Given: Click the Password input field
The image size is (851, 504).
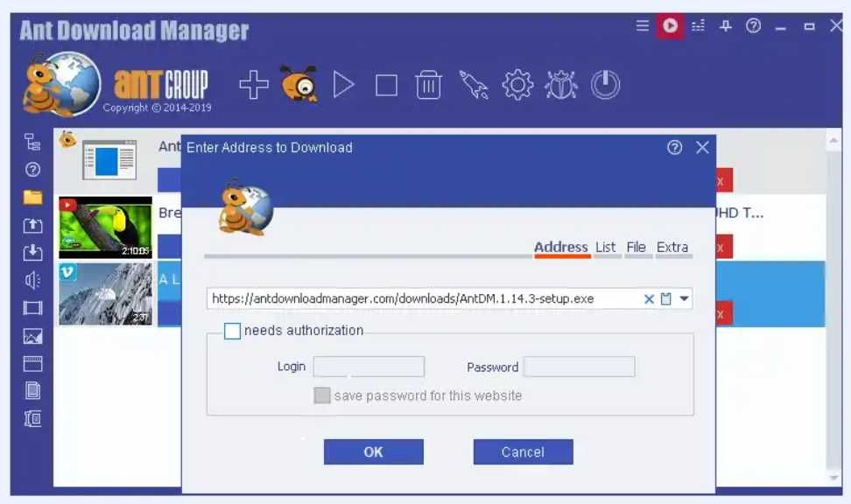Looking at the screenshot, I should [579, 367].
